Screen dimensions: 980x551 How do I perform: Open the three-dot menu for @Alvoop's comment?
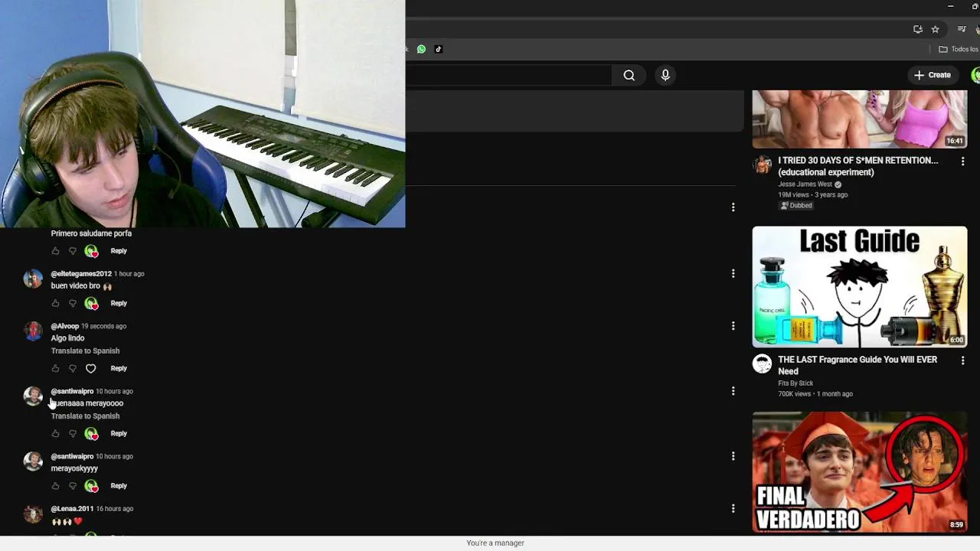733,325
